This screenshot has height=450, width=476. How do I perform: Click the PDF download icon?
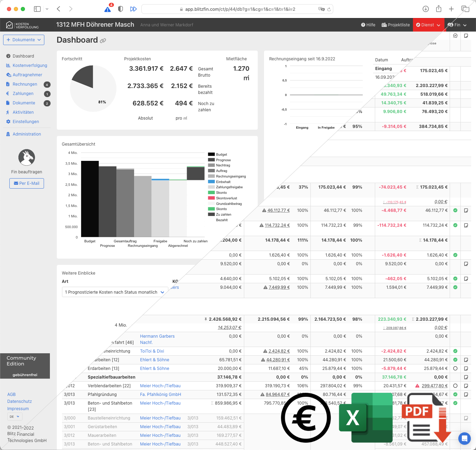pyautogui.click(x=427, y=418)
